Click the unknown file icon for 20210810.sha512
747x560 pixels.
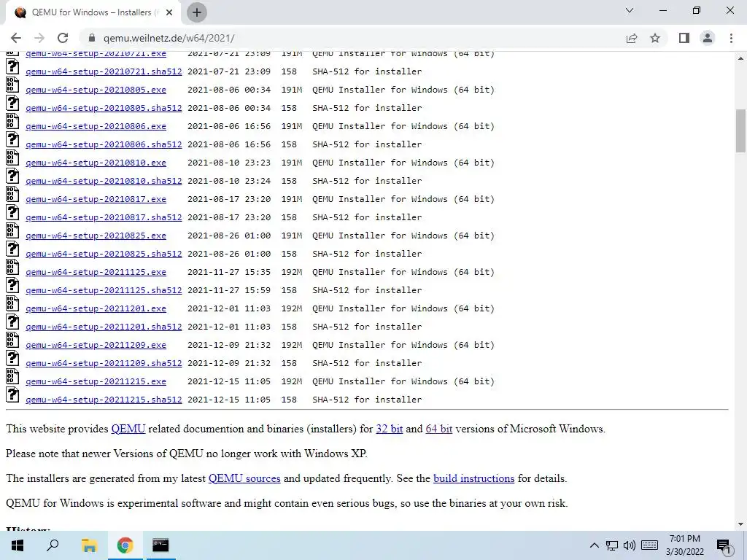click(12, 176)
